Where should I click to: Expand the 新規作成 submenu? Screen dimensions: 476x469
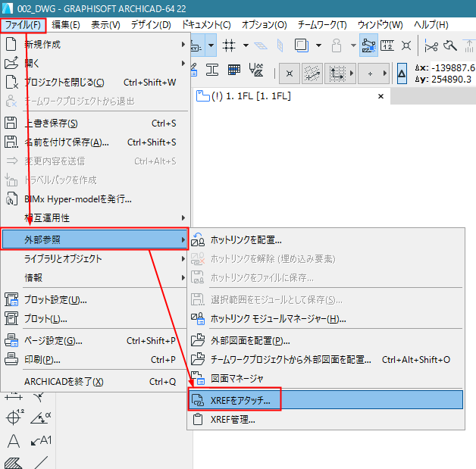coord(95,45)
